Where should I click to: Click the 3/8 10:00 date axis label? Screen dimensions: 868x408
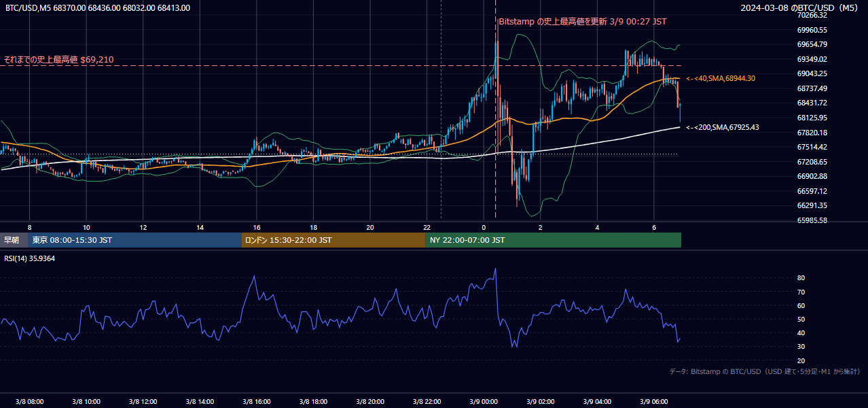pyautogui.click(x=86, y=401)
